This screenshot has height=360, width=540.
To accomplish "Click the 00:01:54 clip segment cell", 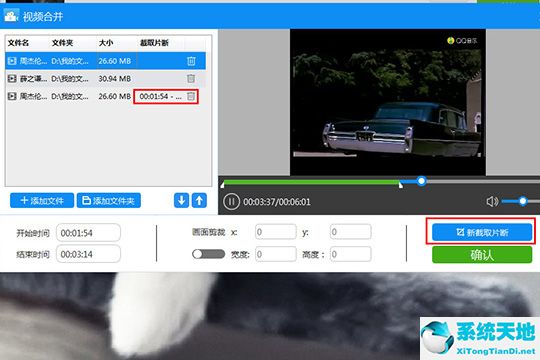I will click(x=160, y=96).
